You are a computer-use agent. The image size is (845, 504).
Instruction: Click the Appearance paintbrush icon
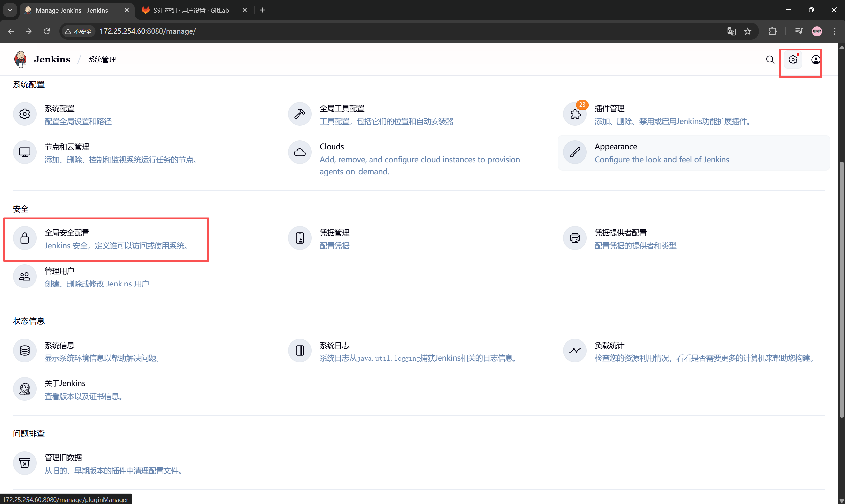click(575, 152)
